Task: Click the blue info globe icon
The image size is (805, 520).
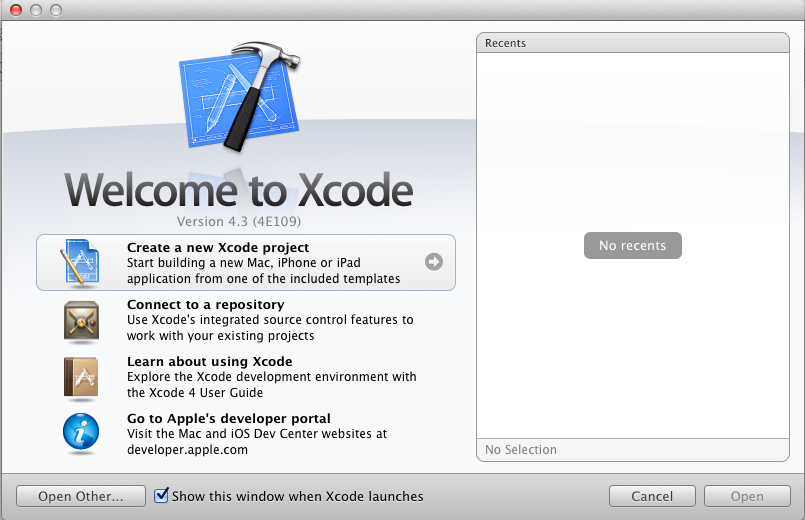Action: (81, 434)
